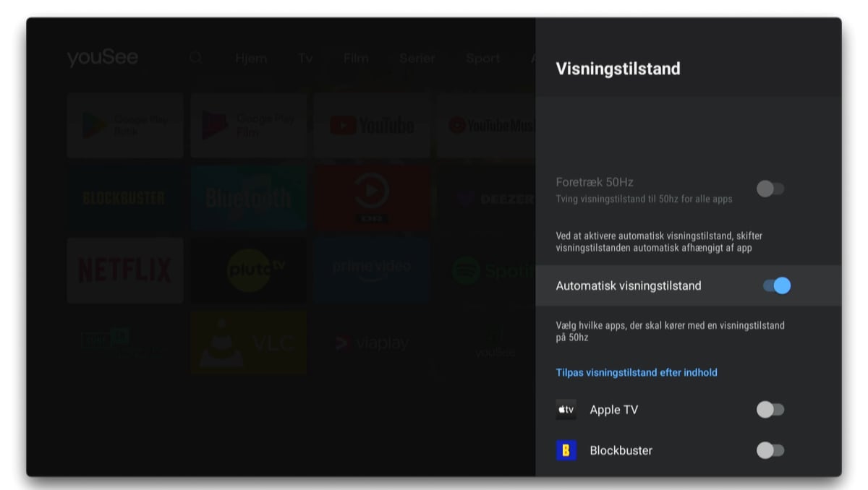Image resolution: width=868 pixels, height=490 pixels.
Task: Launch the YouTube app tile
Action: 373,125
